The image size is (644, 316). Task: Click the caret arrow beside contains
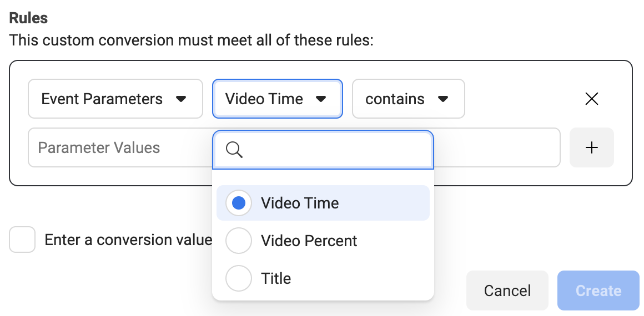tap(443, 99)
